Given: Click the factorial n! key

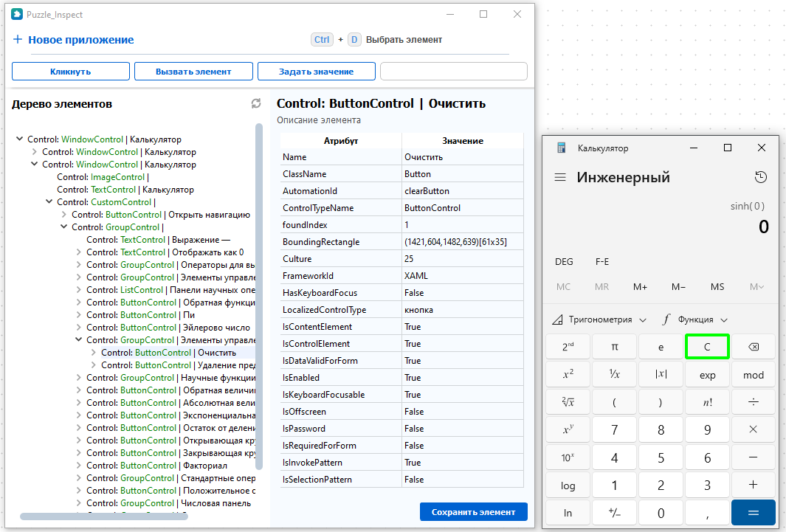Looking at the screenshot, I should [x=707, y=402].
